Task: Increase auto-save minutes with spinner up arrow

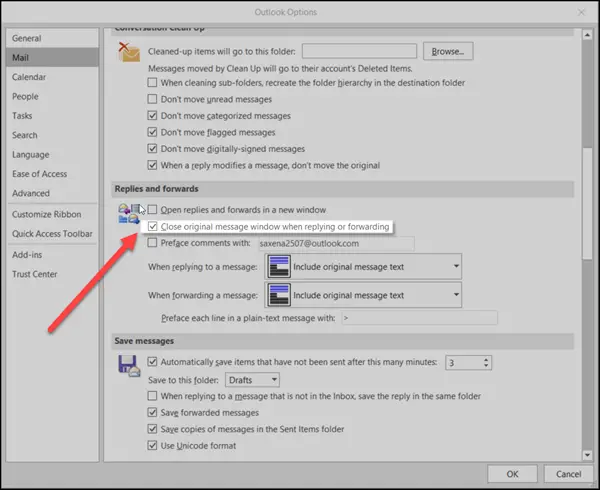Action: 486,358
